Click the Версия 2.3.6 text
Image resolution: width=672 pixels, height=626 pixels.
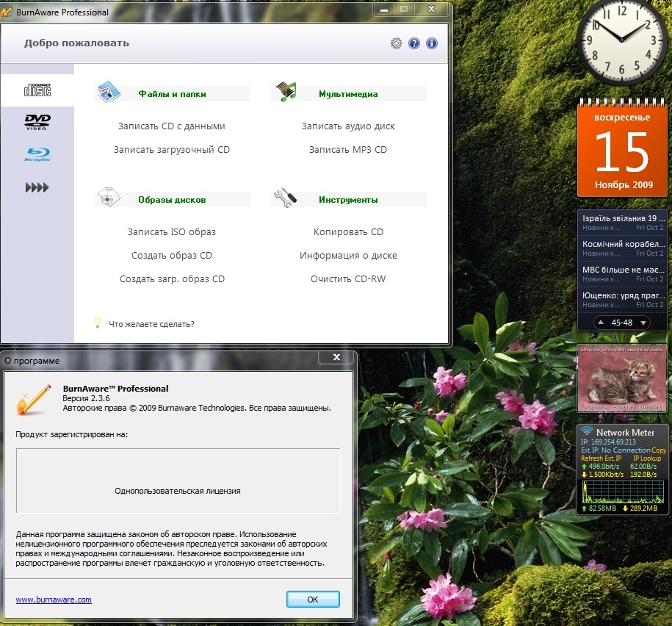click(x=86, y=398)
